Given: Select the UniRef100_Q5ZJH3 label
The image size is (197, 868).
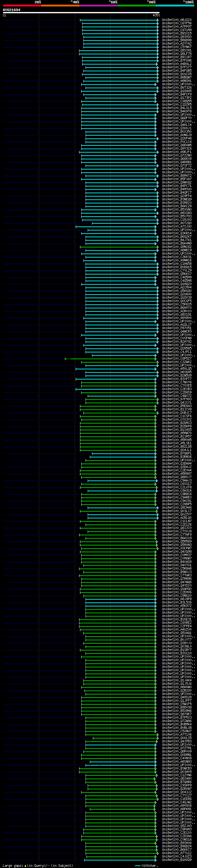Looking at the screenshot, I should pyautogui.click(x=176, y=826).
